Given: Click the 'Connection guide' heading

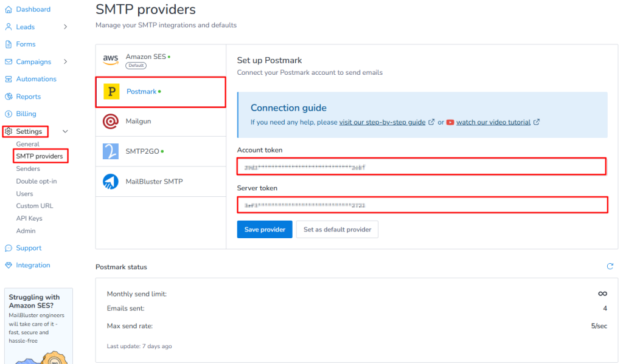Looking at the screenshot, I should point(288,108).
